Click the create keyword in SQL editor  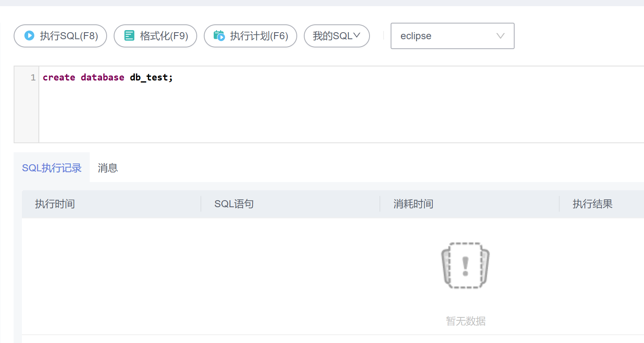[x=59, y=78]
